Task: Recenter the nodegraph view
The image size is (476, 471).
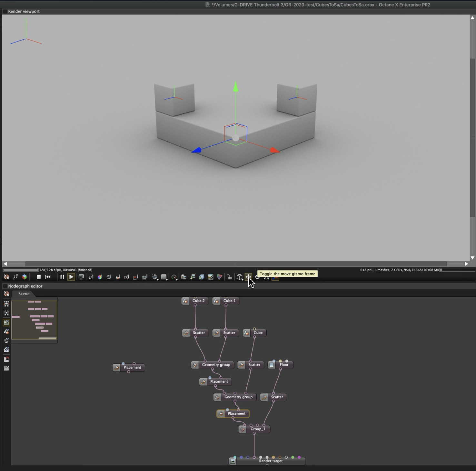Action: (6, 294)
